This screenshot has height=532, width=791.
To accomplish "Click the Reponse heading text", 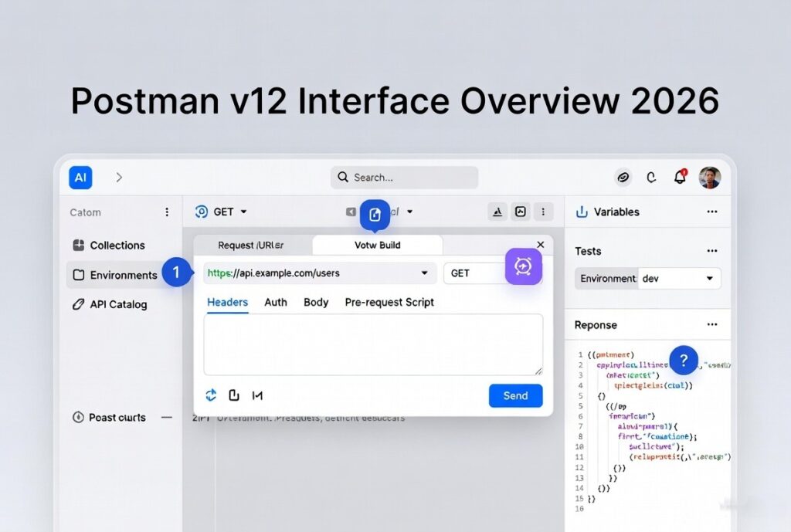I will click(x=596, y=325).
